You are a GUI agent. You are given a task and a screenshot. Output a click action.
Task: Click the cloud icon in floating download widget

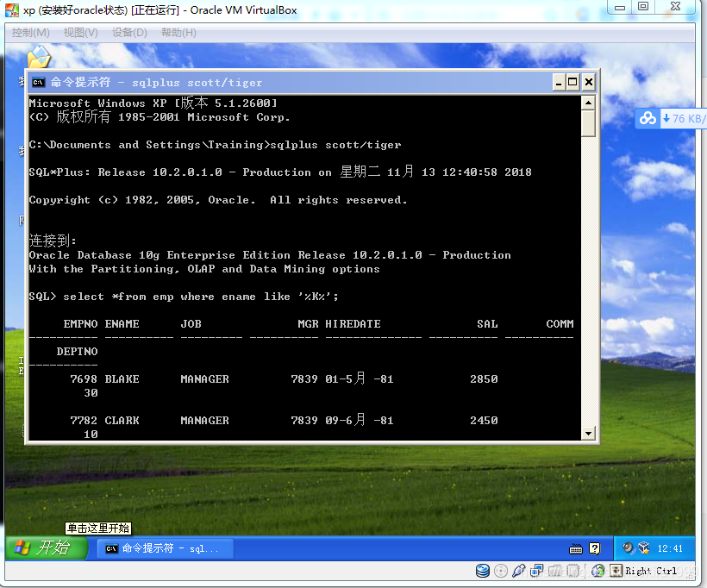[648, 119]
